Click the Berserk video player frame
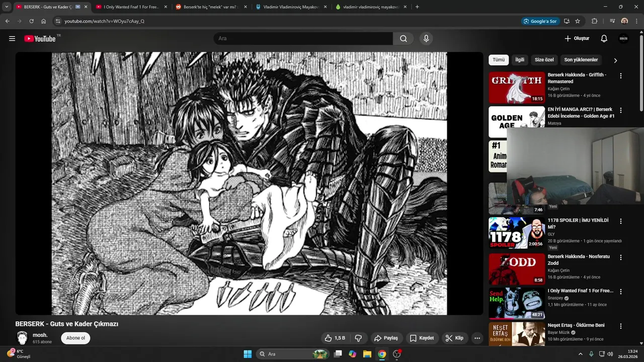This screenshot has width=644, height=362. 249,184
